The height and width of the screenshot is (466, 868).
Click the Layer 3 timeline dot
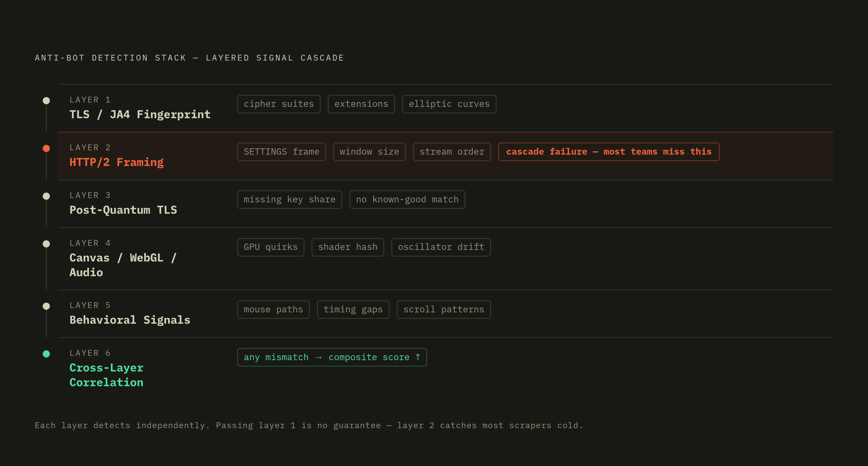point(47,196)
